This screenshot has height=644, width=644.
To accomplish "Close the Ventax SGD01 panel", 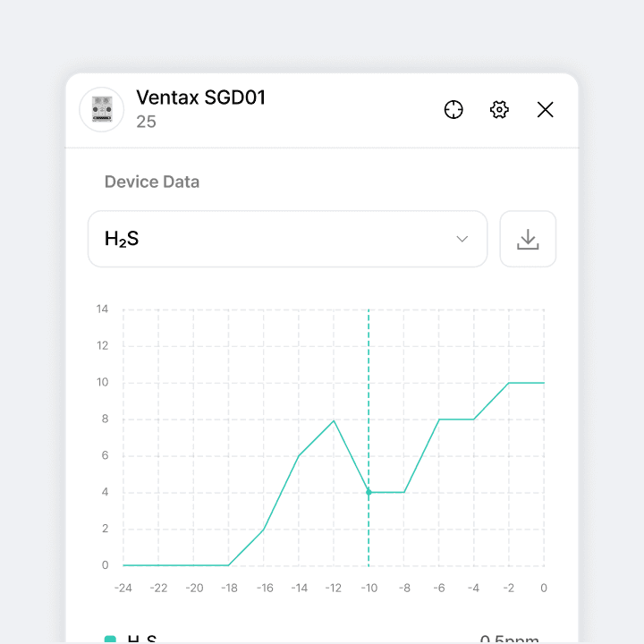I will 546,110.
